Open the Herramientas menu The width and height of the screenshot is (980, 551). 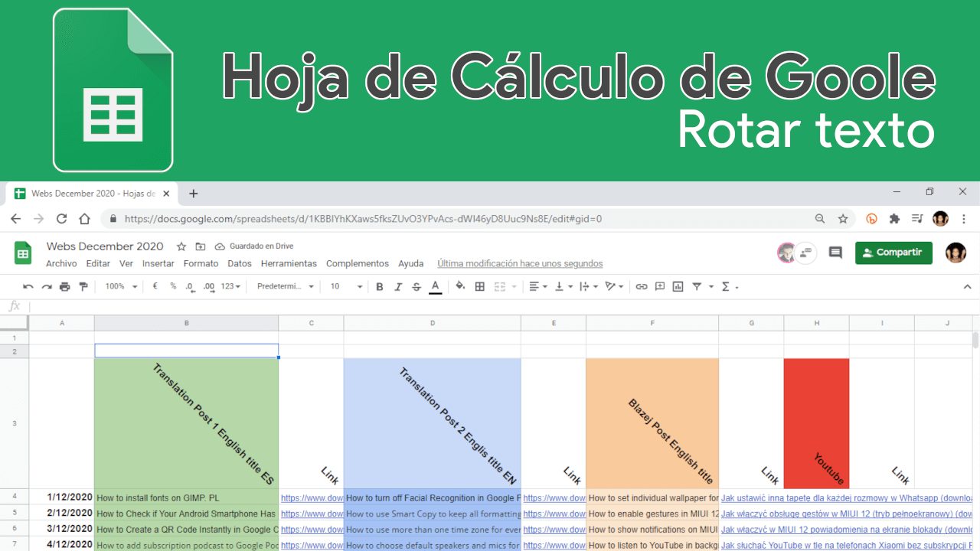[x=289, y=263]
